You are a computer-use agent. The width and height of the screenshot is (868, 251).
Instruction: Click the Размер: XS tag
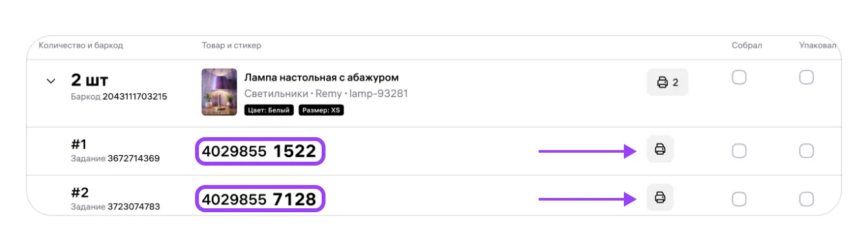tap(322, 110)
